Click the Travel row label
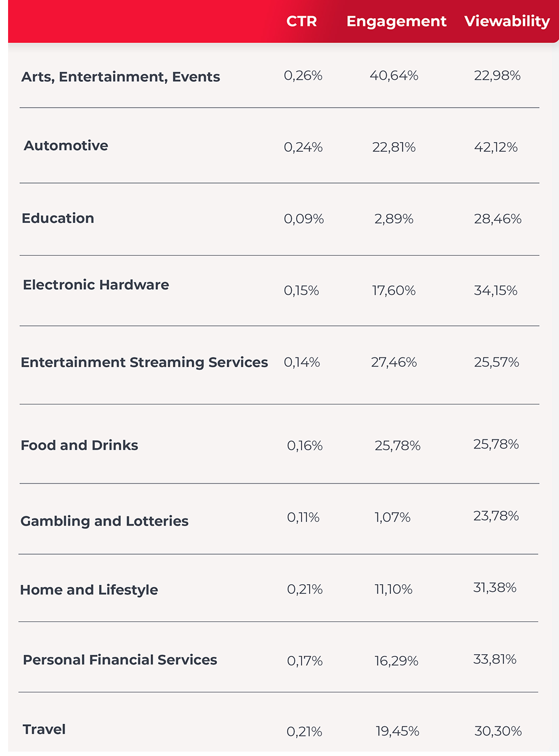 click(x=44, y=730)
